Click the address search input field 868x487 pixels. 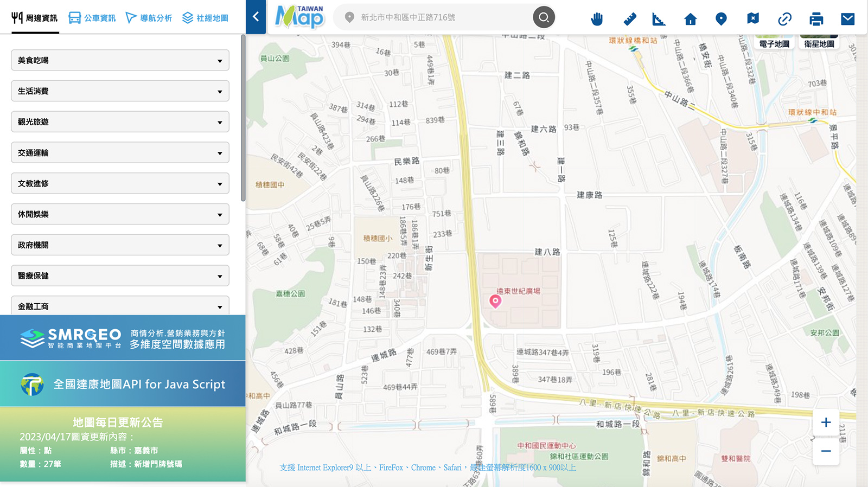point(439,17)
